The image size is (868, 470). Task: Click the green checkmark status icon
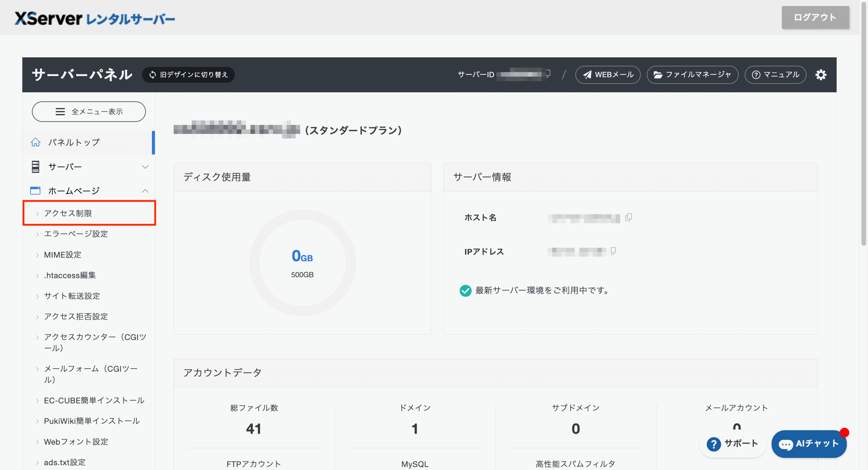pos(465,290)
